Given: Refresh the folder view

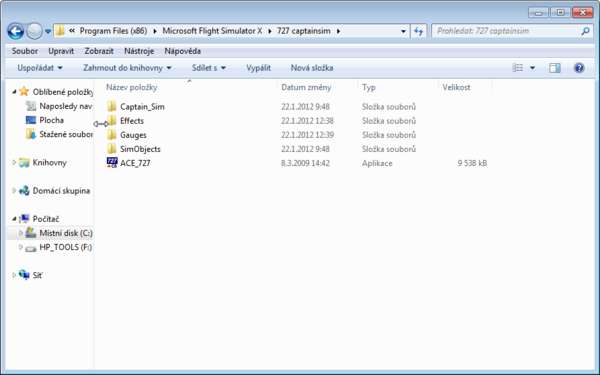Looking at the screenshot, I should [x=419, y=31].
